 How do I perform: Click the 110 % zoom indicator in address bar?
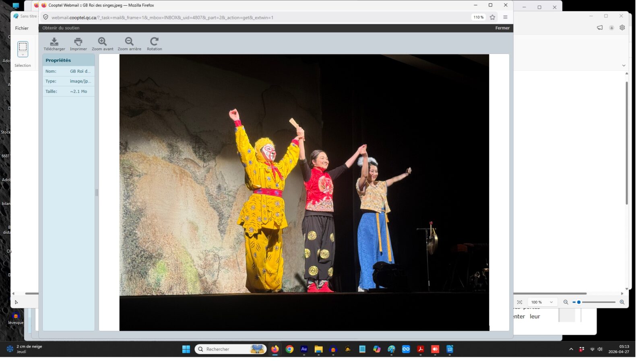point(478,17)
